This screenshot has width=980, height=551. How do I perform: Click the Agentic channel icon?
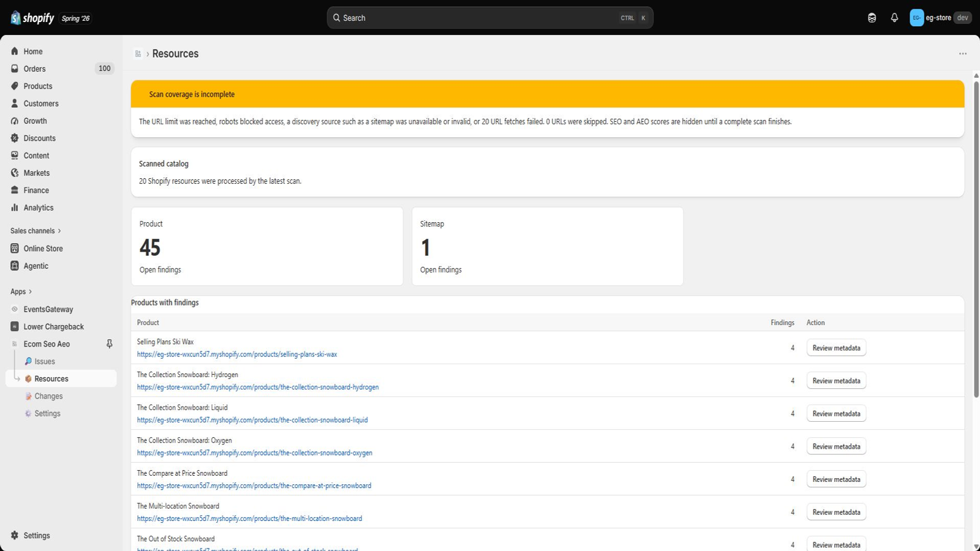[15, 266]
